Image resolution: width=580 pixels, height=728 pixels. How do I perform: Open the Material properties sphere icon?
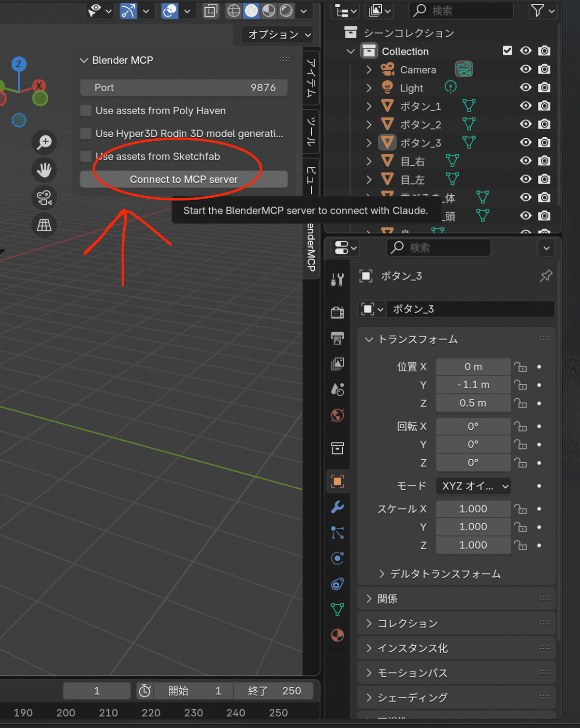[x=337, y=636]
